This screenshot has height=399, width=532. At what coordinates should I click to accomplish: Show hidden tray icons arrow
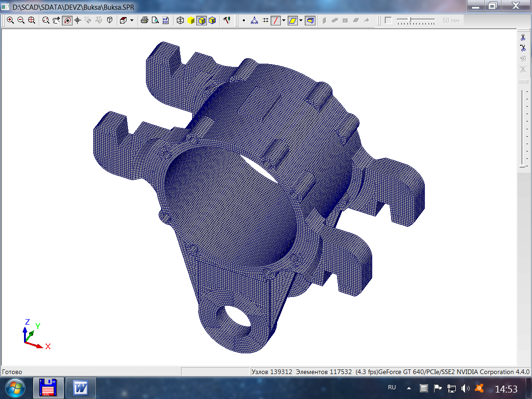(x=409, y=388)
